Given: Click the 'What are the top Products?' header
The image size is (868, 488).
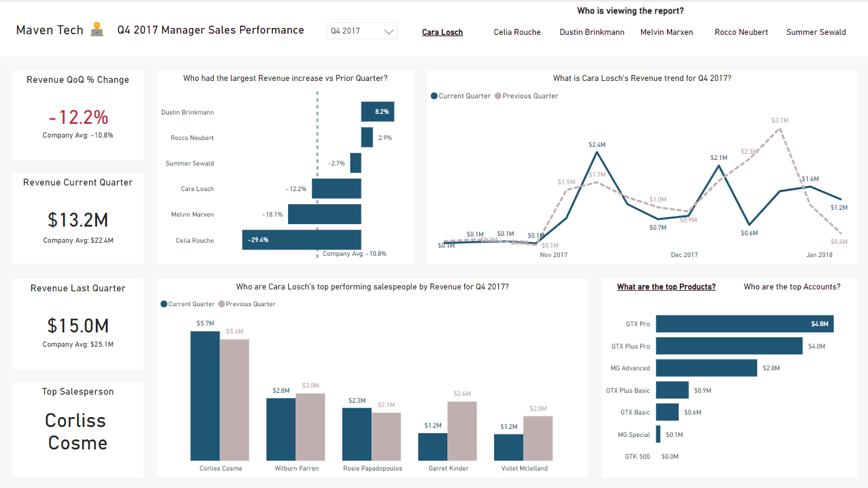Looking at the screenshot, I should (x=666, y=286).
